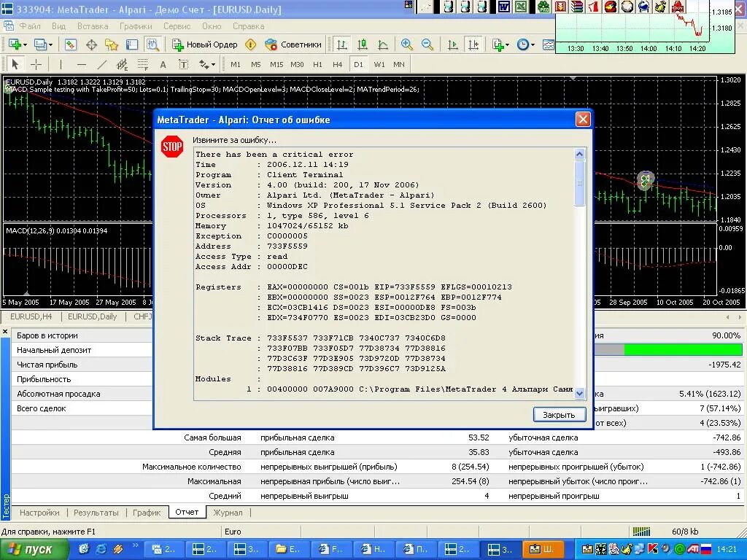The width and height of the screenshot is (747, 560).
Task: Click the ATI tray icon
Action: [x=693, y=549]
